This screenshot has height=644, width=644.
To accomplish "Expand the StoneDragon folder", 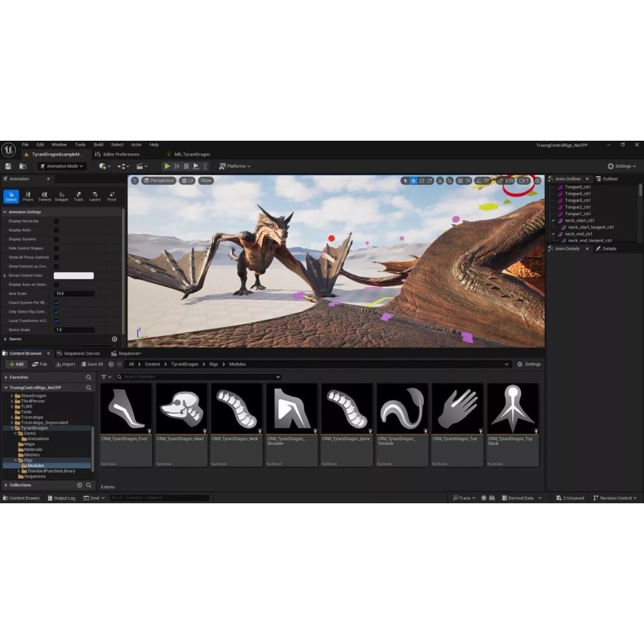I will tap(12, 396).
